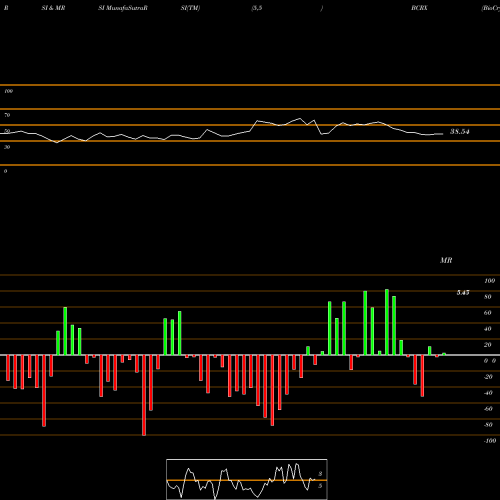Click the 30 level label on RSI axis
Screen dimensions: 500x500
point(7,147)
